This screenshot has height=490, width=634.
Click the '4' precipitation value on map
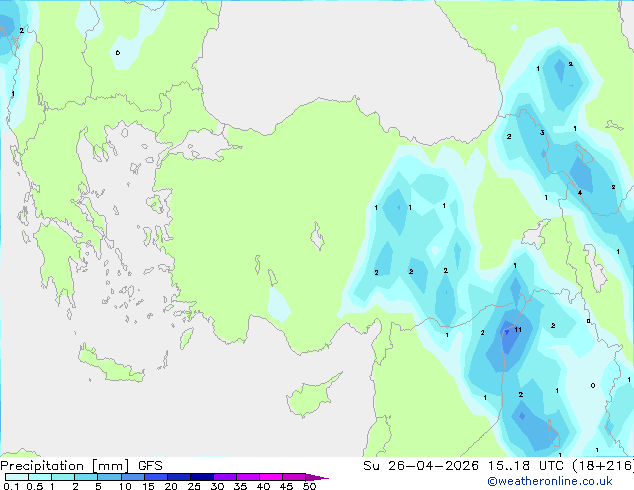(x=580, y=192)
